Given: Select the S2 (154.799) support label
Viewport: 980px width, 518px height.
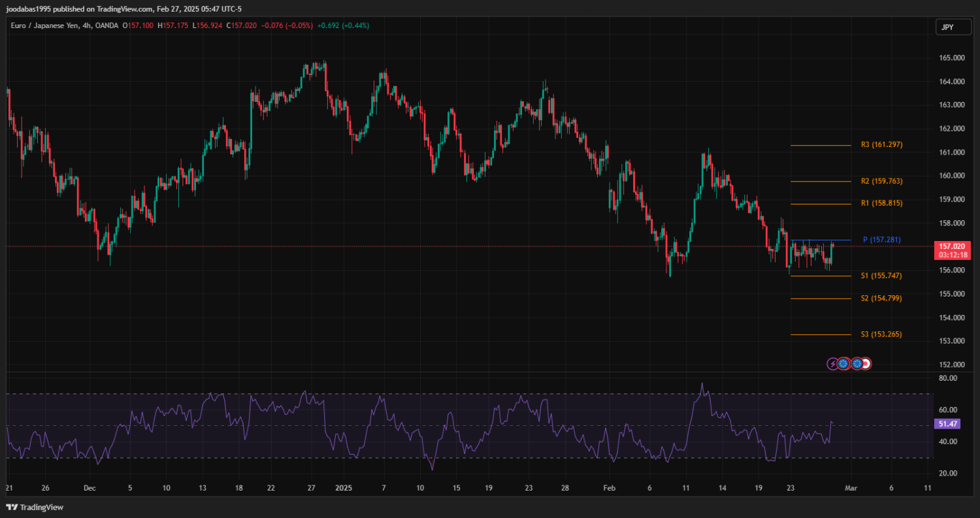Looking at the screenshot, I should pyautogui.click(x=881, y=298).
